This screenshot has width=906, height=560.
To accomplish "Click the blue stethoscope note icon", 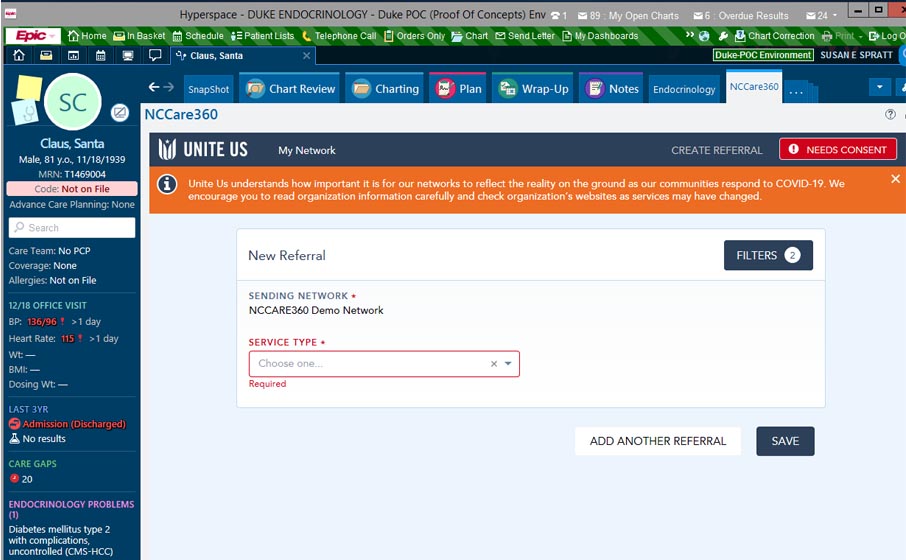I will point(24,112).
